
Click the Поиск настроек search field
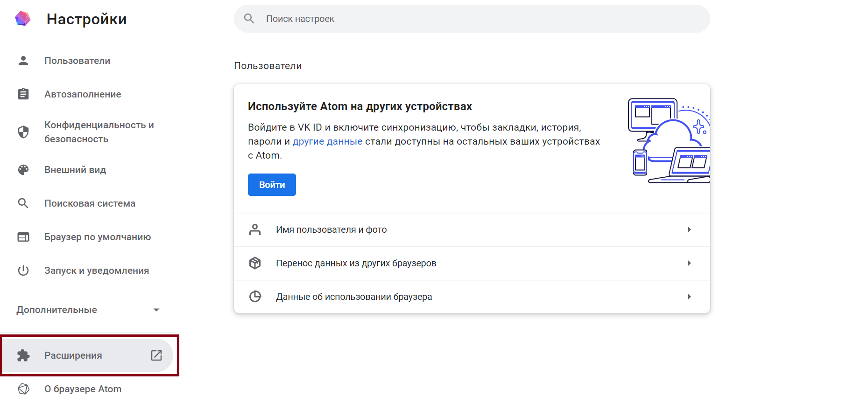pyautogui.click(x=472, y=19)
